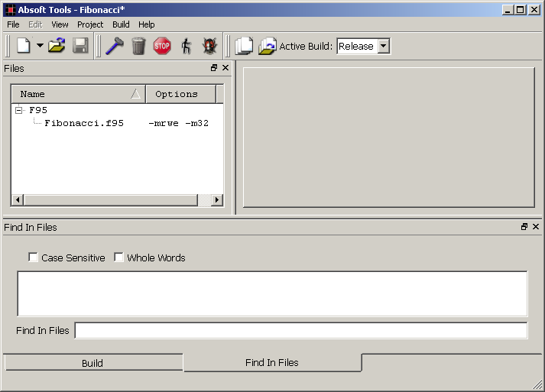Click left arrow of Files horizontal scrollbar
Screen dimensions: 545x392
click(x=18, y=200)
